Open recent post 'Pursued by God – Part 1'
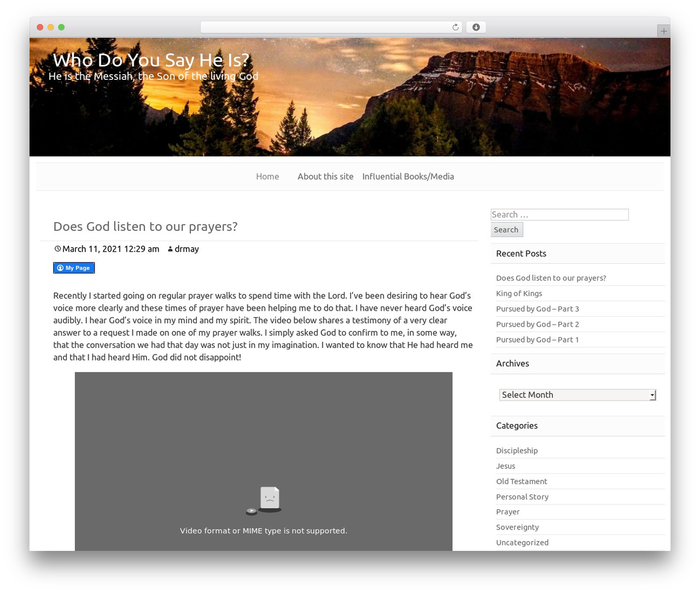 (x=538, y=339)
